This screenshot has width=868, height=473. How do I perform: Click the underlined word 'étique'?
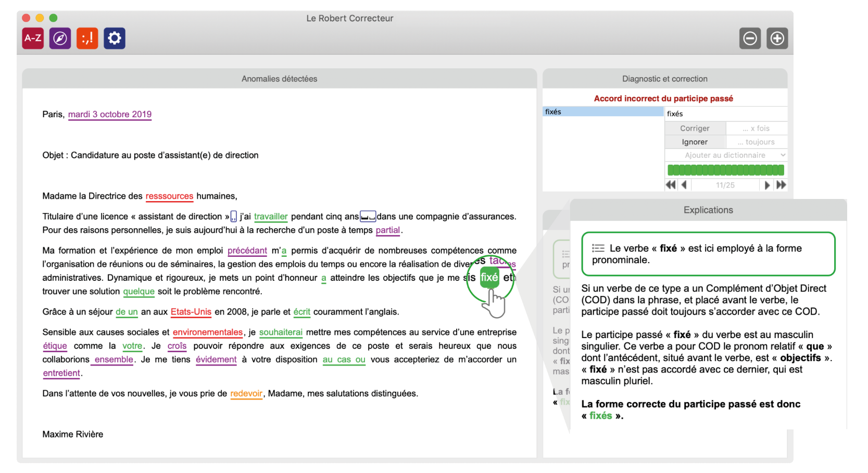pos(55,346)
